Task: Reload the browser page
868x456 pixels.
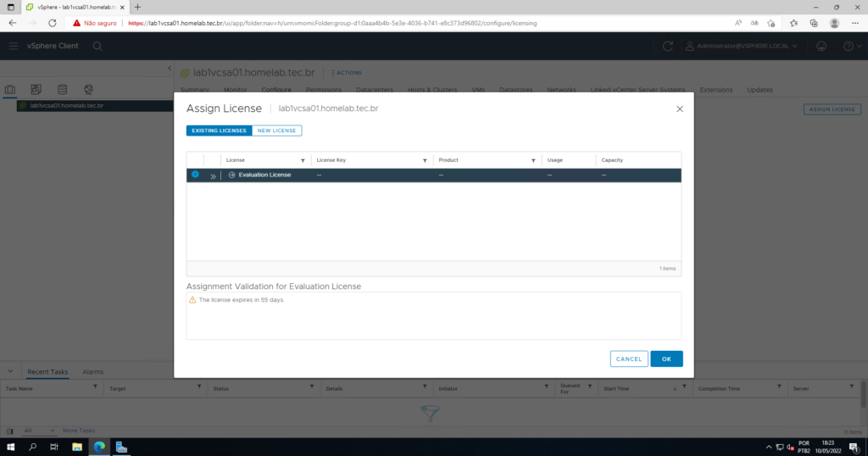Action: (52, 23)
